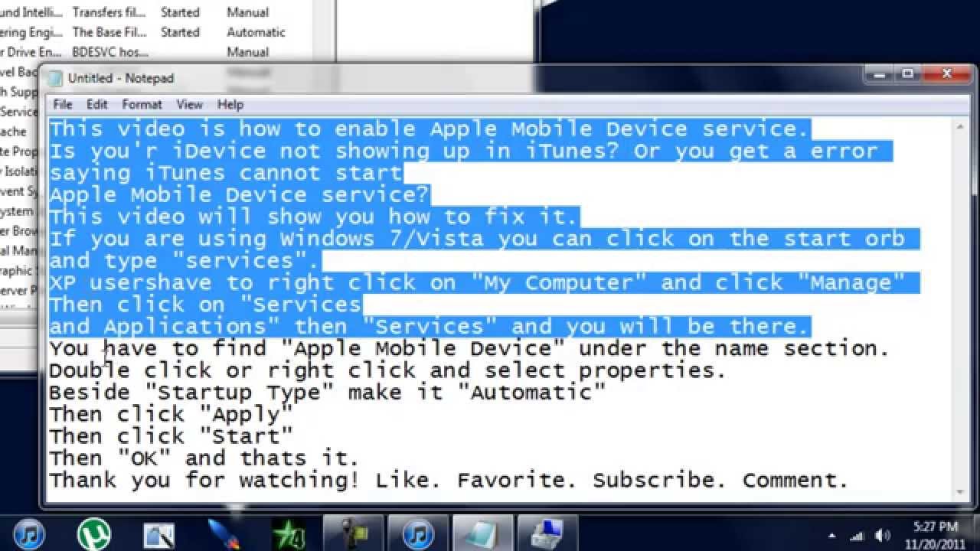The image size is (980, 551).
Task: Select 'BDESVC hos...' cell in Services window
Action: click(110, 52)
